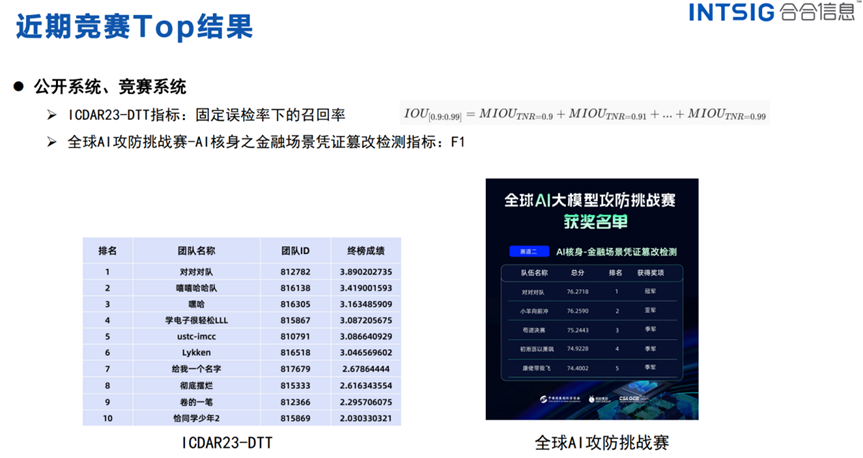Click team name 学电子很轻松LLL
The height and width of the screenshot is (458, 863).
click(196, 320)
